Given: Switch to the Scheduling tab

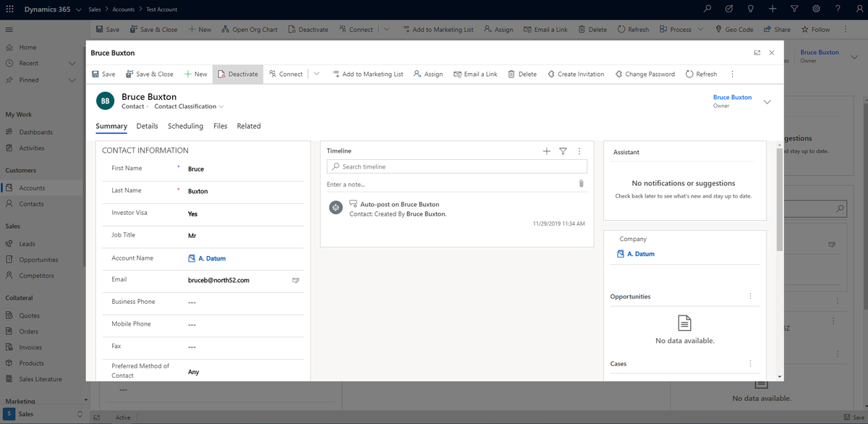Looking at the screenshot, I should pos(185,126).
